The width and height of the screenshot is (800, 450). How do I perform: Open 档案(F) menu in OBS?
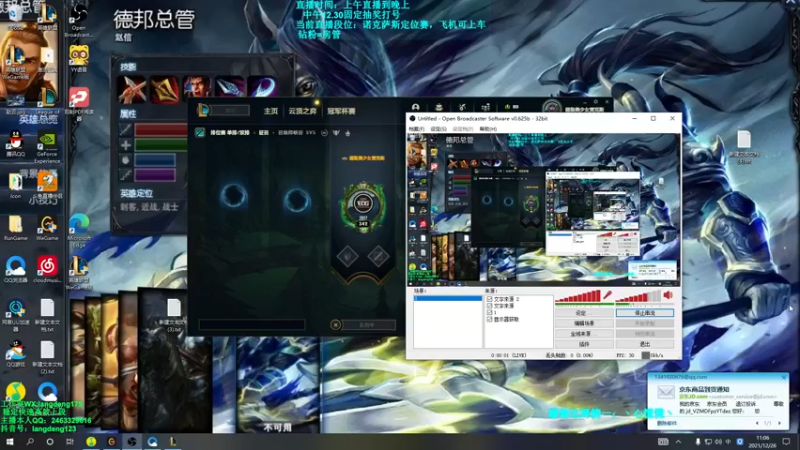click(x=416, y=129)
